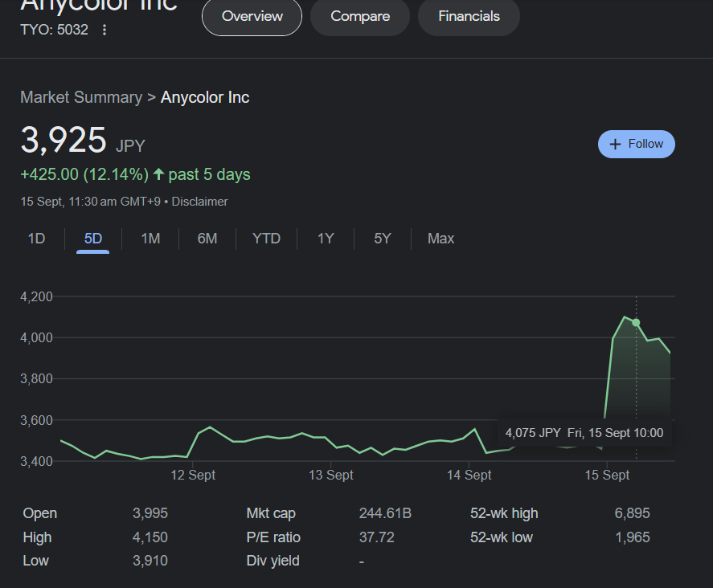Switch chart to 6M range
Image resolution: width=713 pixels, height=588 pixels.
[207, 239]
